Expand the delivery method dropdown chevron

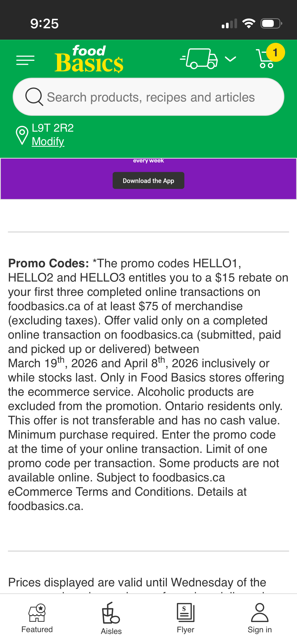point(230,59)
